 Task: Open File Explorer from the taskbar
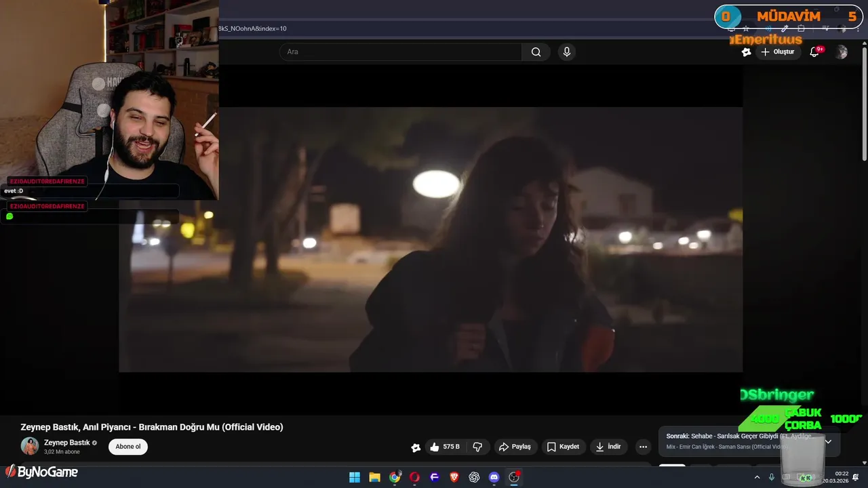pyautogui.click(x=374, y=477)
